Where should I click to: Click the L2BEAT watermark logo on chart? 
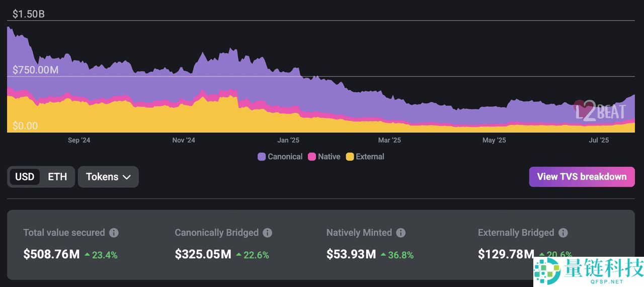pyautogui.click(x=600, y=111)
